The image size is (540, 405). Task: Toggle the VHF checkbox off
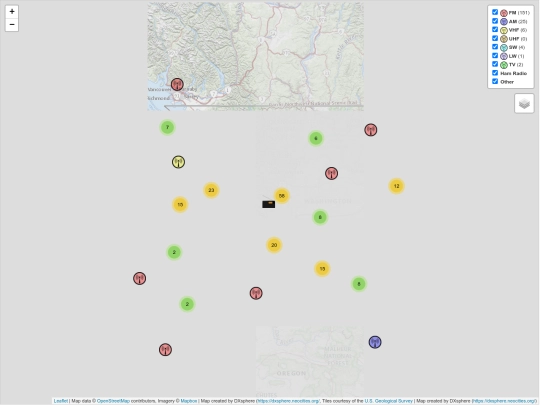[x=495, y=30]
